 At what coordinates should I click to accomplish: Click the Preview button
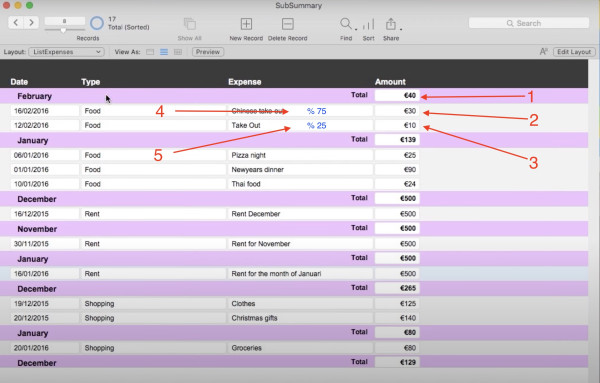coord(208,52)
